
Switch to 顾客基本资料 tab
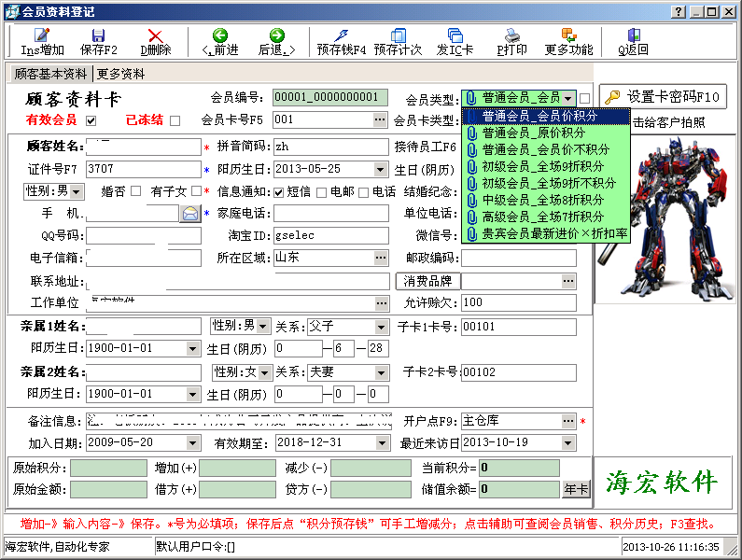coord(50,74)
